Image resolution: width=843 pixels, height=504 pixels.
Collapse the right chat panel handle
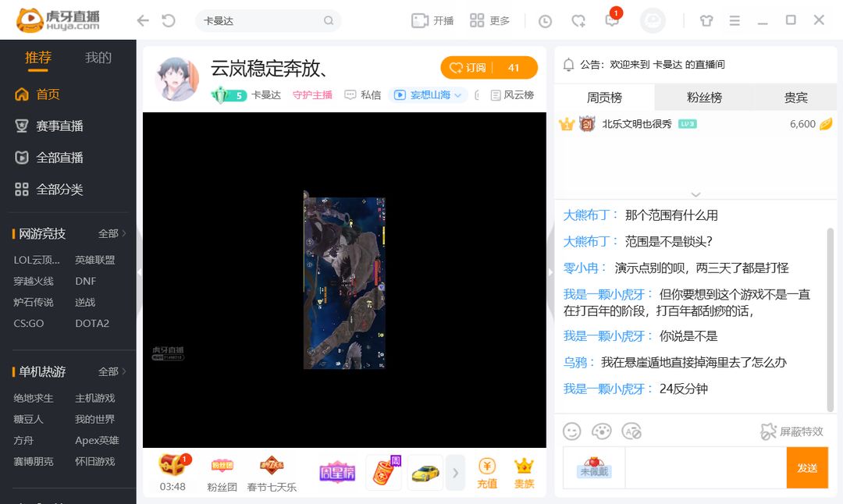[550, 272]
